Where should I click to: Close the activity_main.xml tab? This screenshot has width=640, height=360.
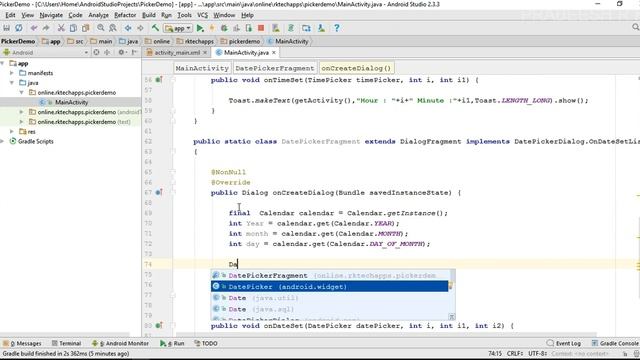(205, 53)
